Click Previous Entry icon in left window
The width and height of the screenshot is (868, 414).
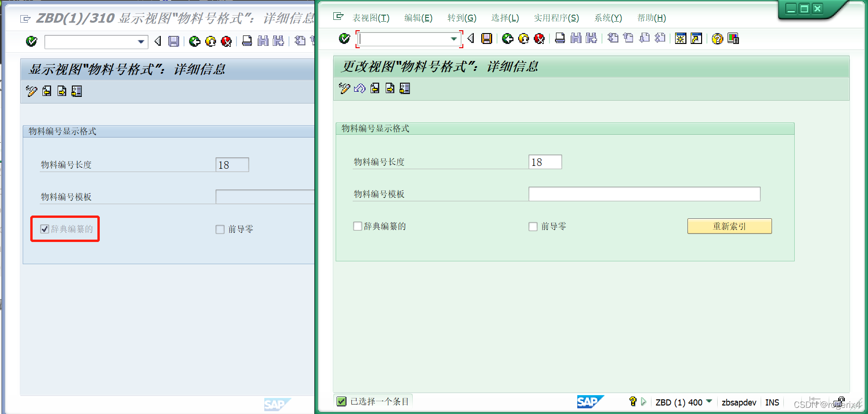tap(47, 91)
